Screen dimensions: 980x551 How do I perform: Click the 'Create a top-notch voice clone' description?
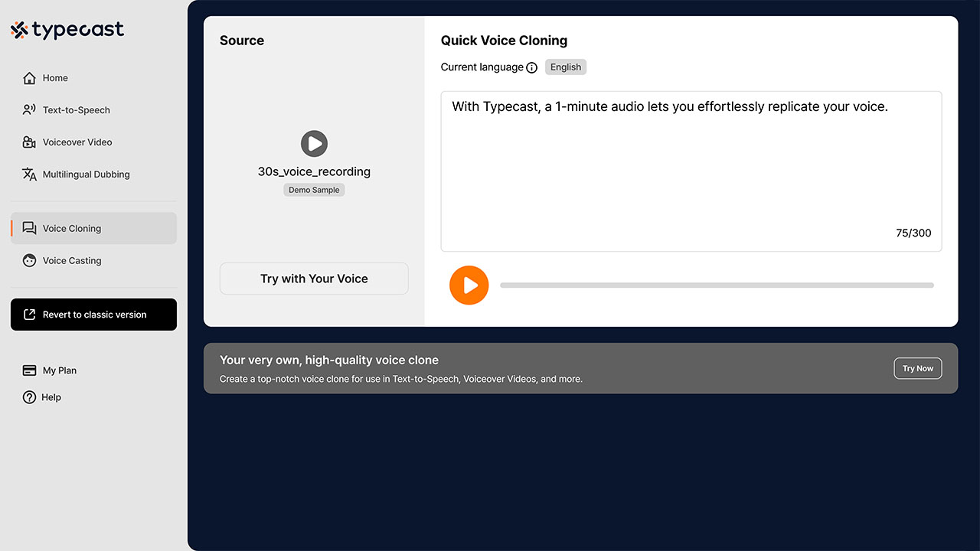(401, 379)
